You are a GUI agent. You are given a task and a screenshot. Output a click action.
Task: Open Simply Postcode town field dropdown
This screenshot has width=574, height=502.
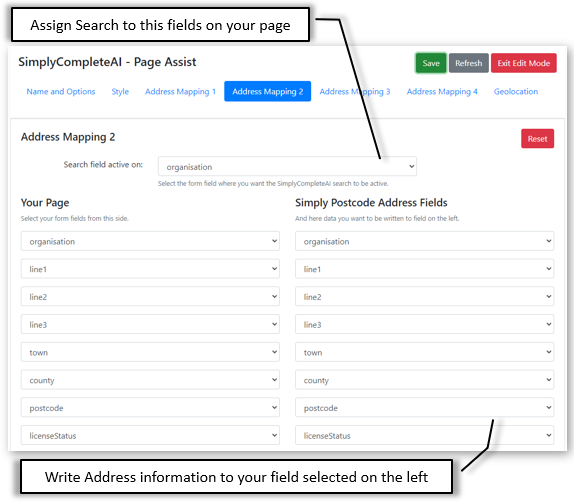tap(425, 352)
